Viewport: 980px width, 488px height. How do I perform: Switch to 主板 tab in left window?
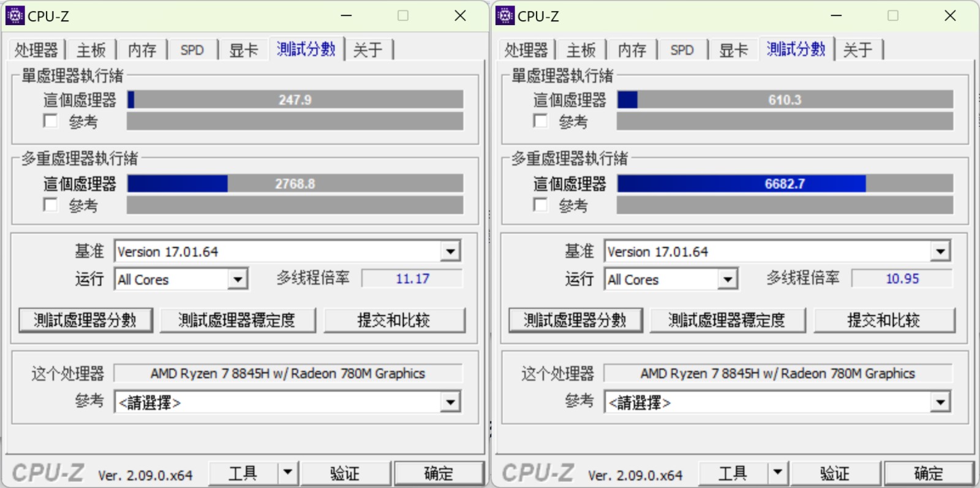91,50
